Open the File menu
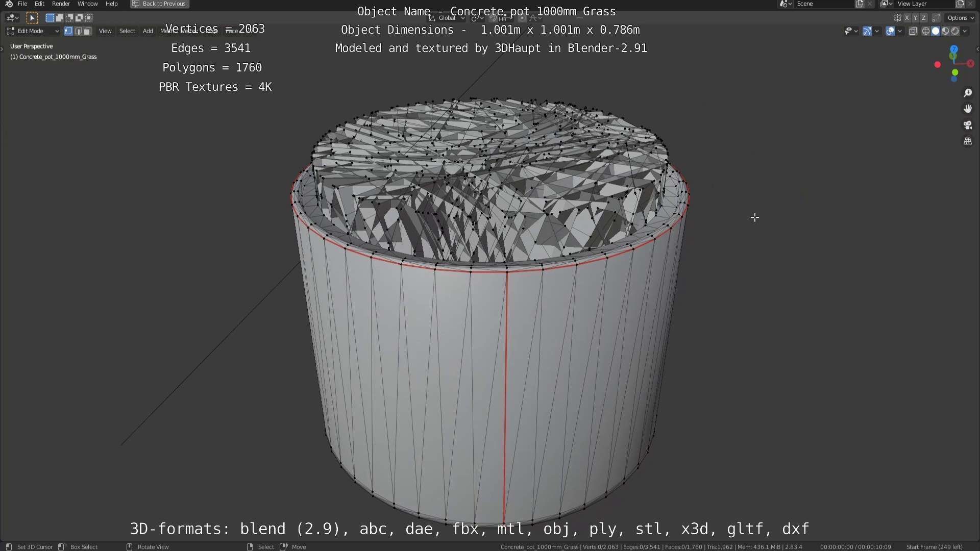Screen dimensions: 980x551 pos(22,4)
